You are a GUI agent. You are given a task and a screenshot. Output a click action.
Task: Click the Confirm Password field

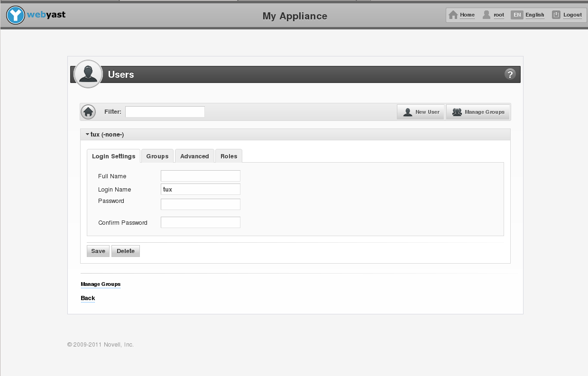201,222
